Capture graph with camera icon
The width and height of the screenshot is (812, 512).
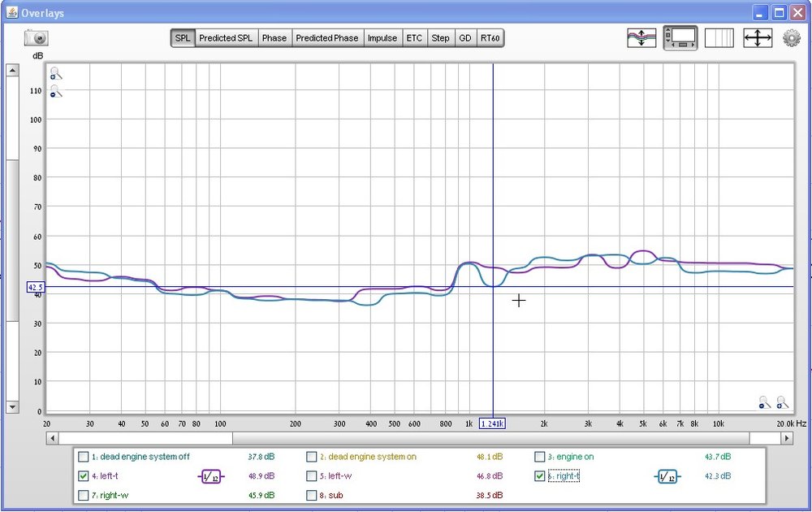[x=37, y=38]
